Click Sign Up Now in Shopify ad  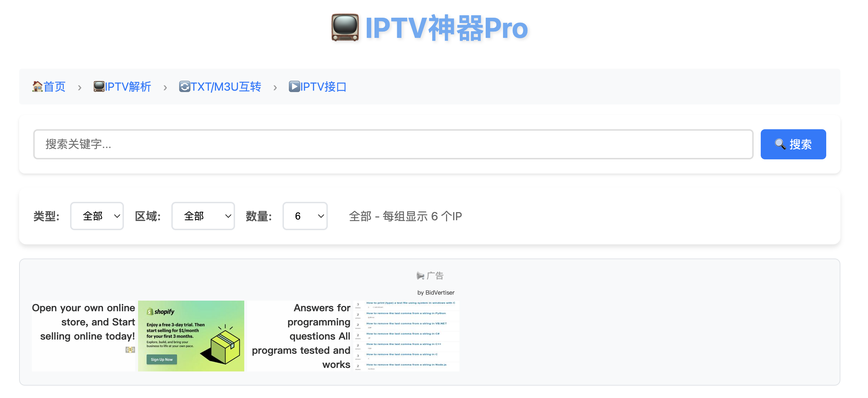click(x=162, y=359)
